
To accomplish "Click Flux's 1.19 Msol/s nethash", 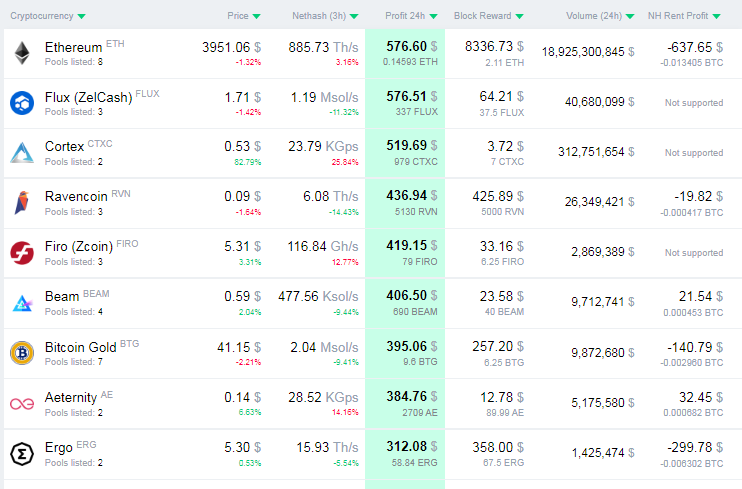I will pos(325,98).
